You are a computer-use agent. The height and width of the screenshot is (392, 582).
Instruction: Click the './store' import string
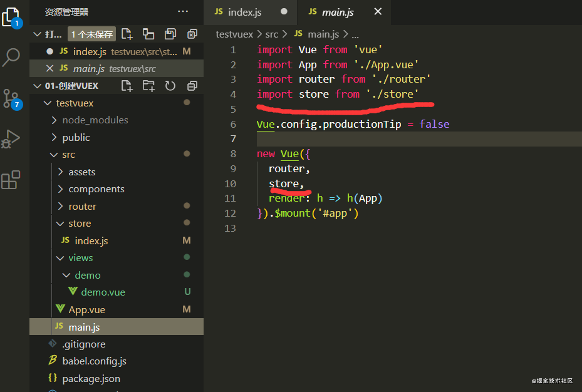392,94
